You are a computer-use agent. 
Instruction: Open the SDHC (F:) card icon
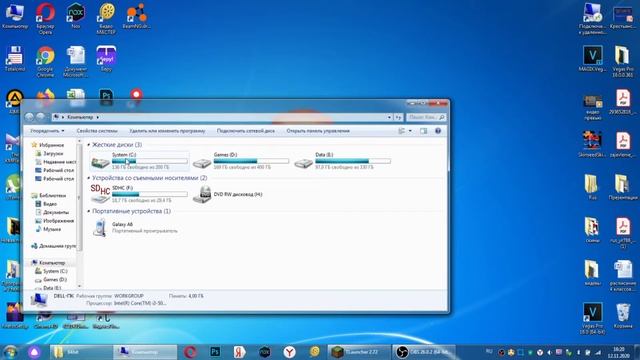(100, 194)
